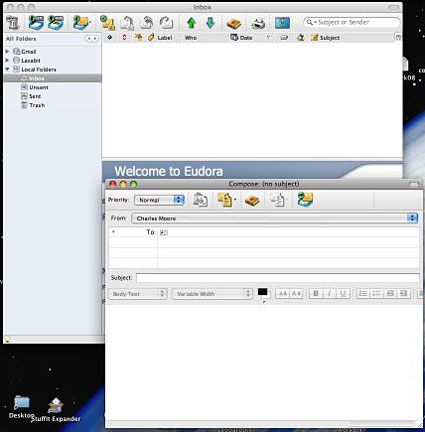The image size is (425, 432).
Task: Expand the Gmail account folder
Action: [x=7, y=51]
